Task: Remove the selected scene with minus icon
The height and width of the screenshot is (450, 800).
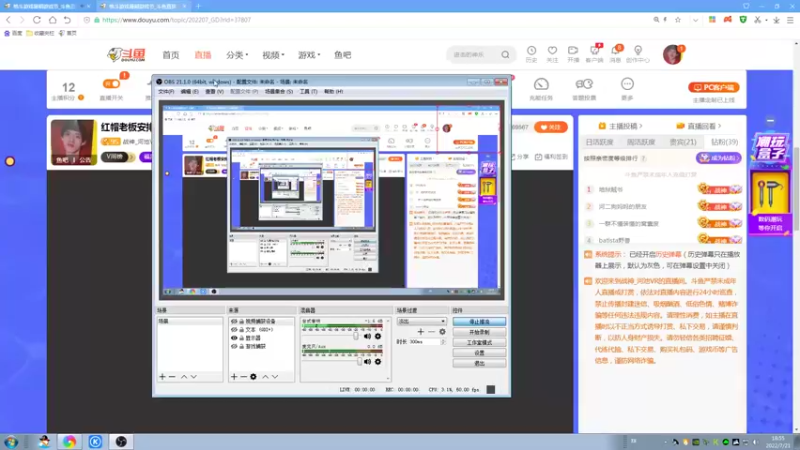Action: (172, 377)
